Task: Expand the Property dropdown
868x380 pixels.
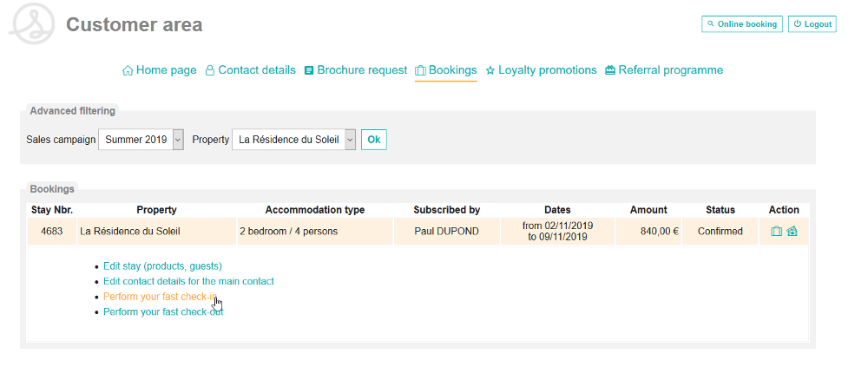Action: pos(294,140)
